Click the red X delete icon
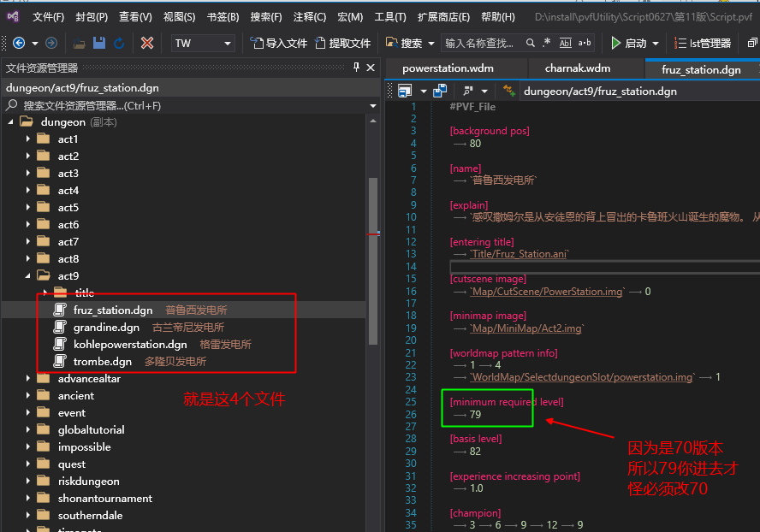 click(x=147, y=43)
